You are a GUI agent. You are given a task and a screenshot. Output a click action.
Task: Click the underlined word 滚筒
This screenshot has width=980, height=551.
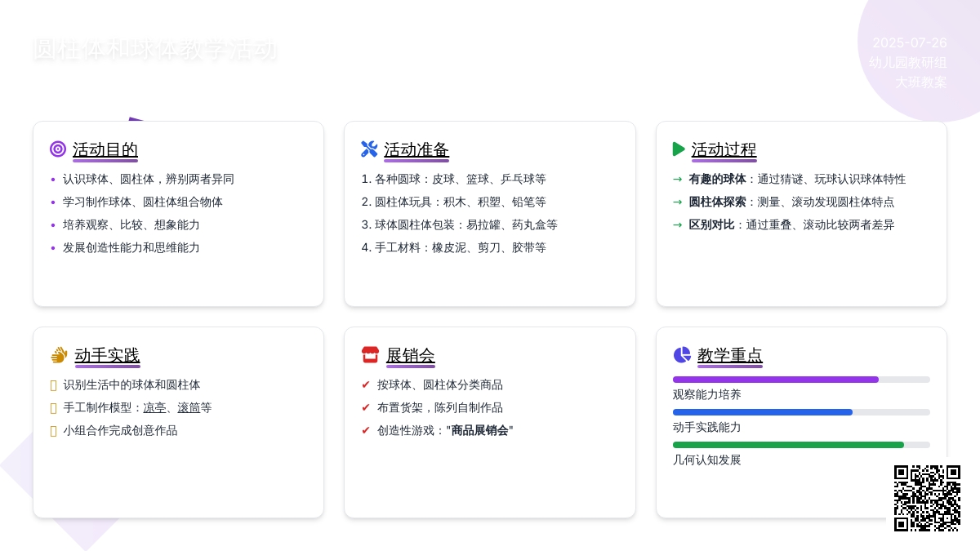[189, 407]
